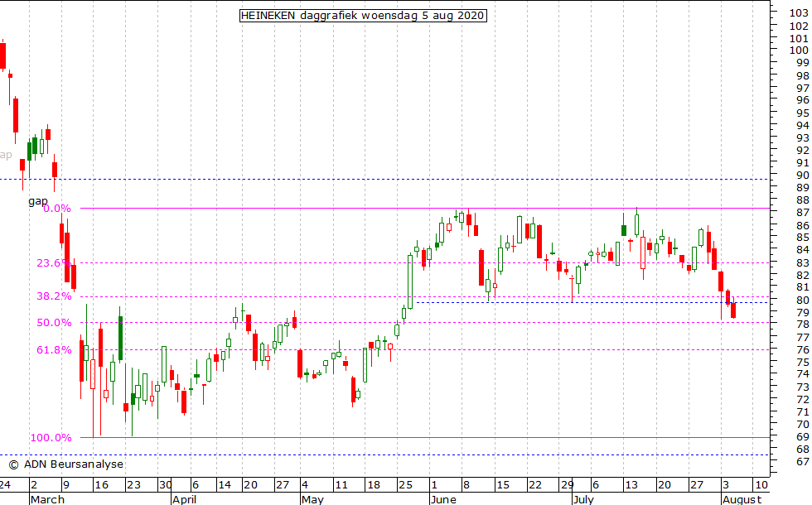Click price axis value "83"

tap(802, 263)
